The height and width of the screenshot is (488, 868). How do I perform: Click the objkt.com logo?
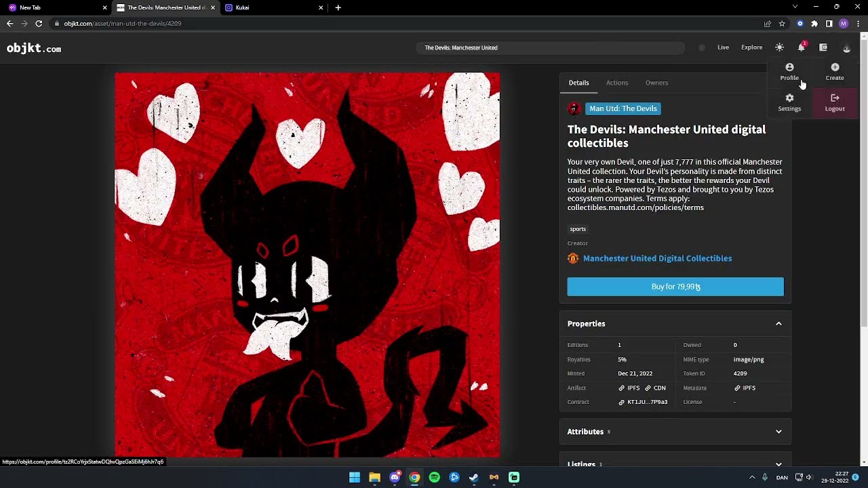pos(34,48)
